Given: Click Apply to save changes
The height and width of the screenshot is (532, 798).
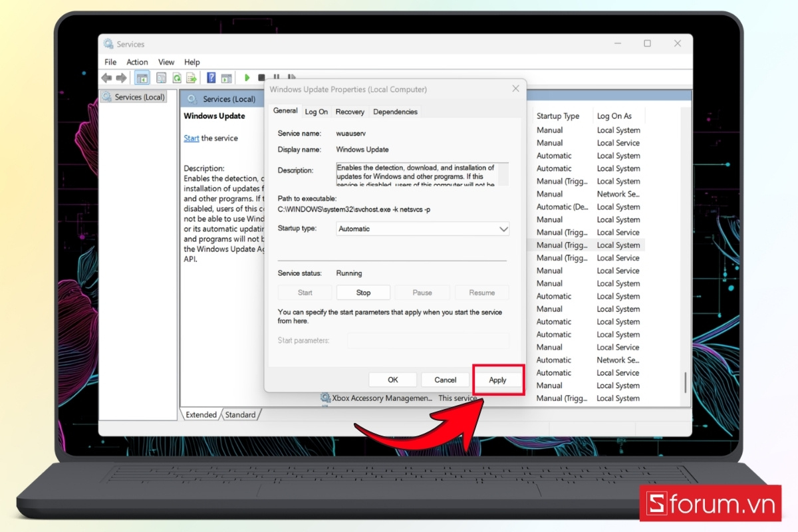Looking at the screenshot, I should click(x=498, y=380).
